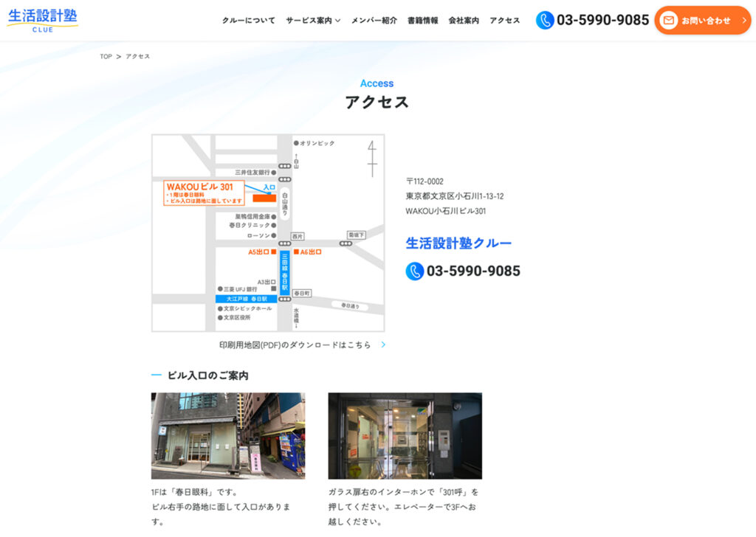Image resolution: width=756 pixels, height=537 pixels.
Task: Select 会社案内 from the top navigation
Action: tap(464, 21)
